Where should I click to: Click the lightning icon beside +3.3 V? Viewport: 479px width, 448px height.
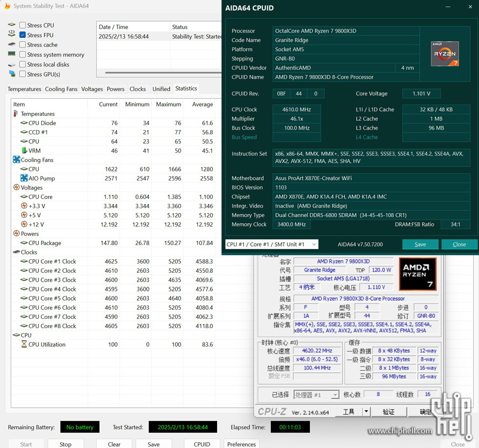pos(24,206)
